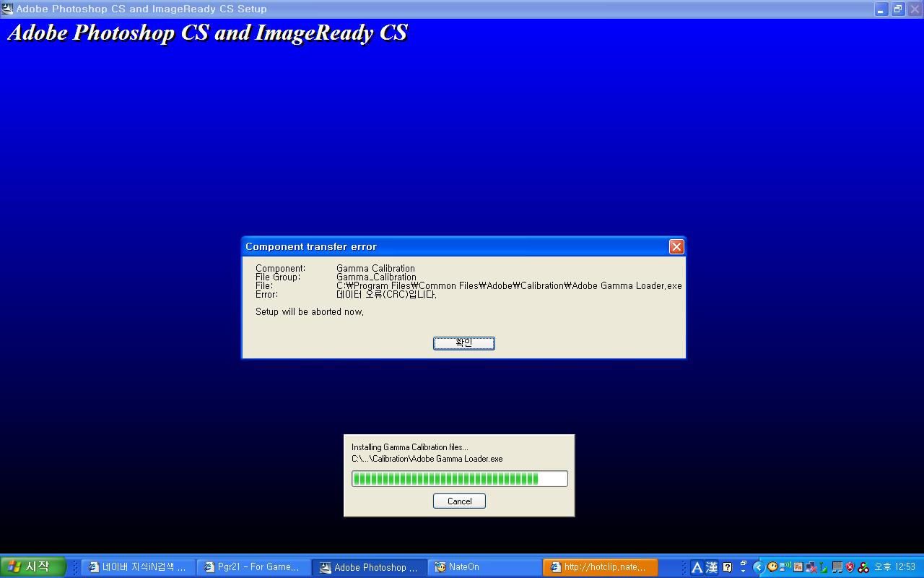Click the 확인 button in error dialog
Screen dimensions: 924x578
point(463,343)
